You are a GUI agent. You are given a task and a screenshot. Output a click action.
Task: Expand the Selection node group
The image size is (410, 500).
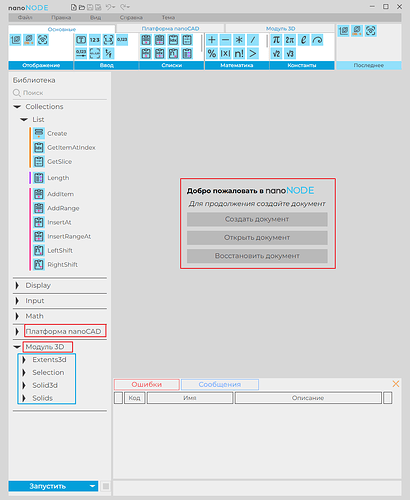[24, 372]
